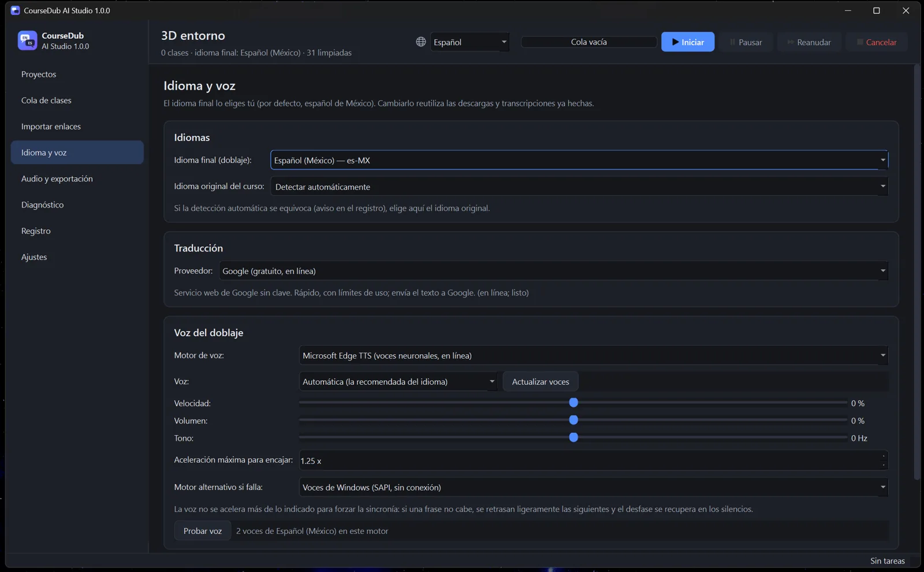Click the Tono value "0 Hz"
The width and height of the screenshot is (924, 572).
859,438
